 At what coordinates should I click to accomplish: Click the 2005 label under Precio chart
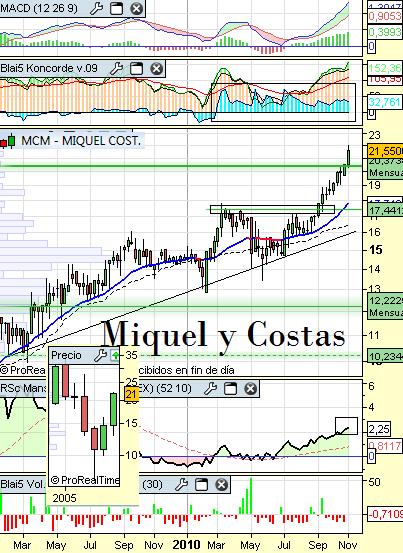[65, 498]
